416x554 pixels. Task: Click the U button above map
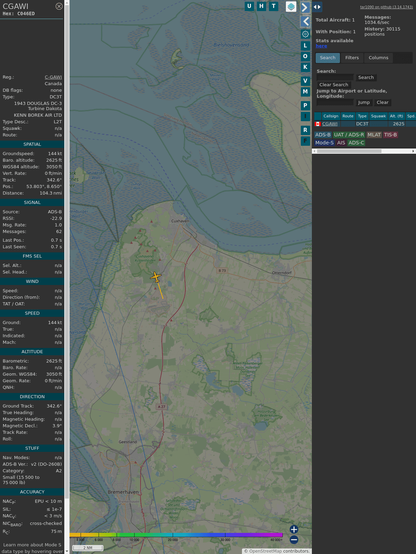249,6
